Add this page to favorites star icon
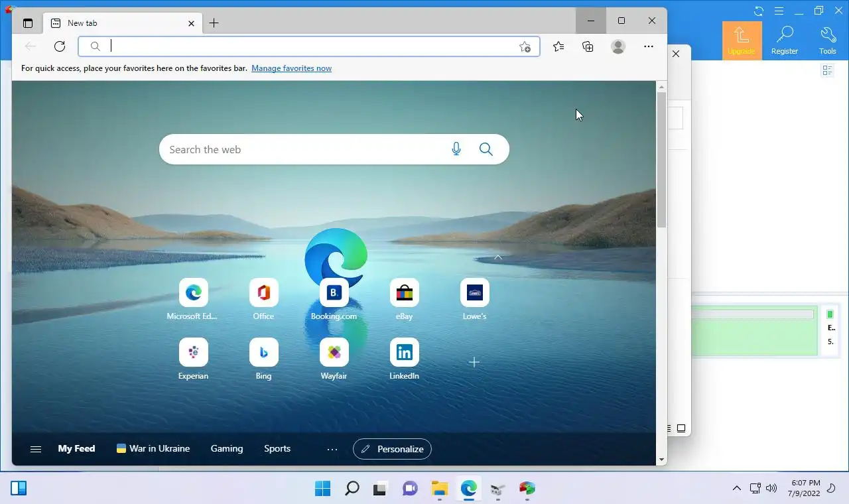This screenshot has width=849, height=504. 525,46
